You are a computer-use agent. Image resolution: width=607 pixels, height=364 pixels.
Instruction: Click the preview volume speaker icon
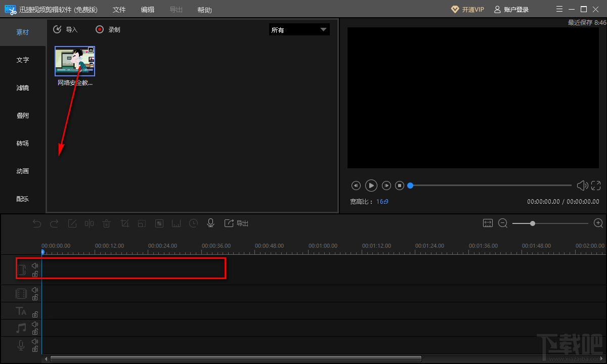point(582,186)
